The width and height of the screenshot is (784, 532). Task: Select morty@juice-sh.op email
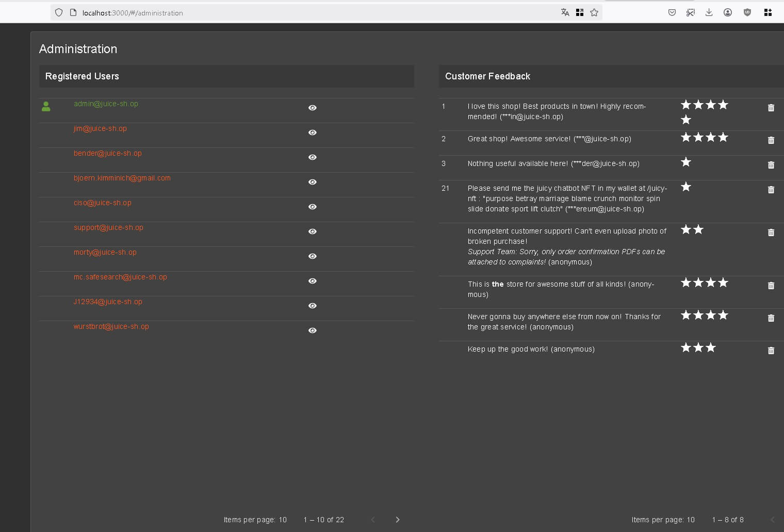click(x=105, y=252)
